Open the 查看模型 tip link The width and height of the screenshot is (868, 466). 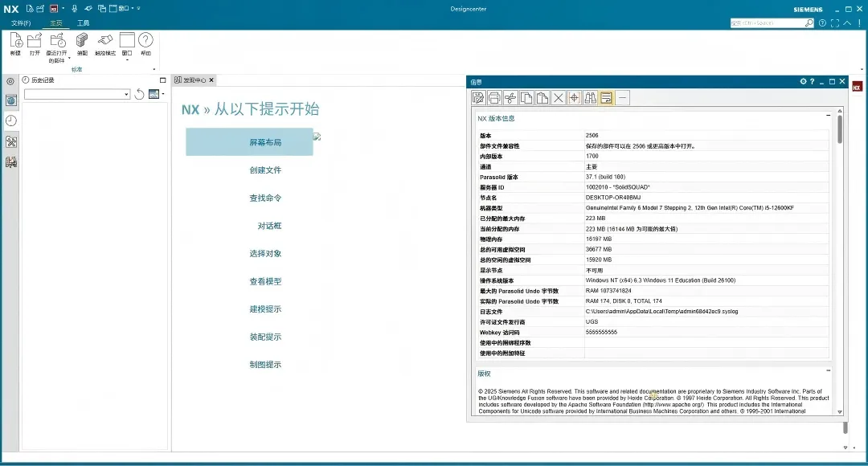(x=265, y=281)
